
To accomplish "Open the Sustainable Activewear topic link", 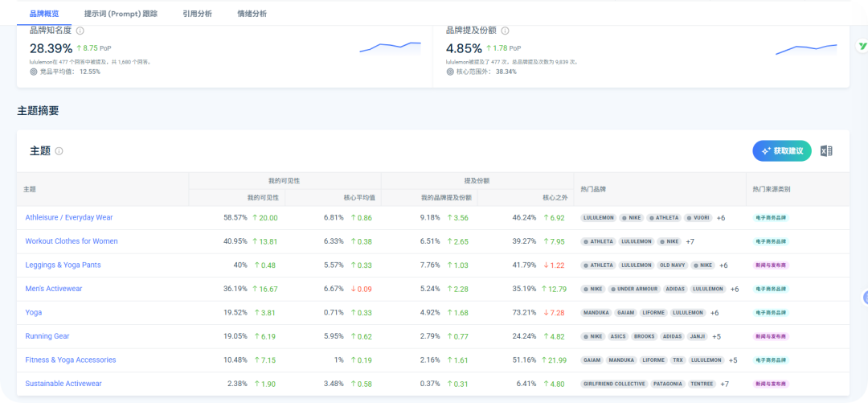I will 63,384.
